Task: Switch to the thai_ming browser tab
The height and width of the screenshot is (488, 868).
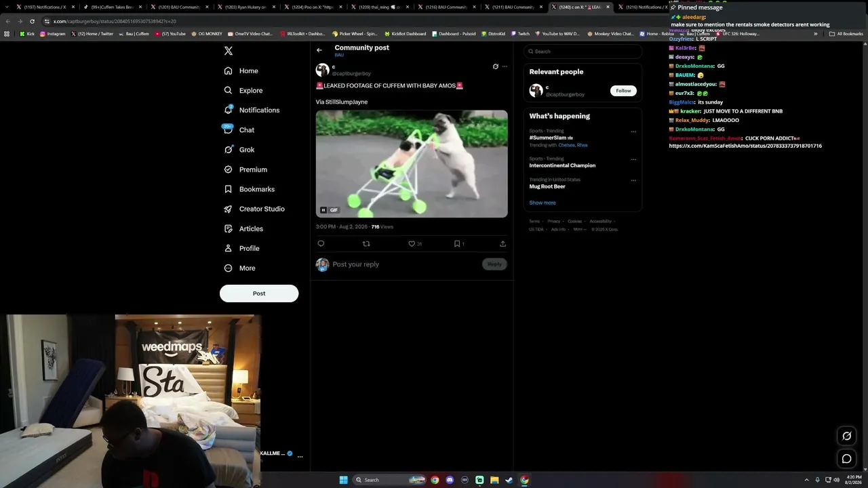Action: pyautogui.click(x=379, y=7)
